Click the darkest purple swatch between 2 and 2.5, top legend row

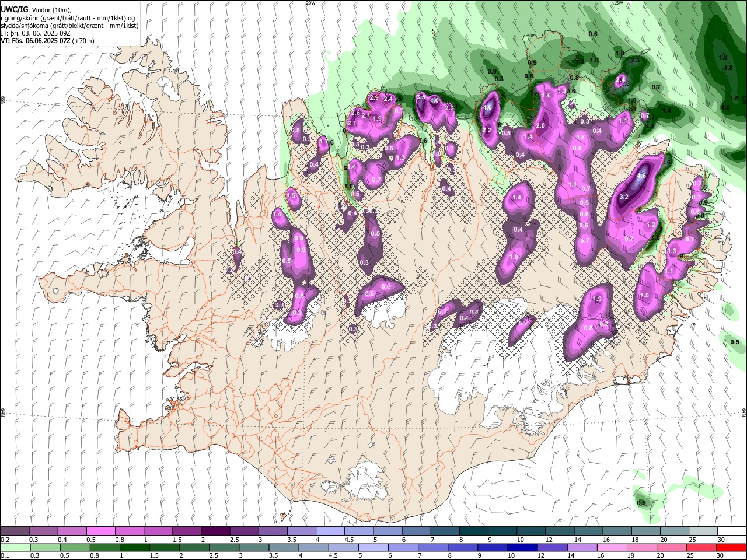coord(215,531)
